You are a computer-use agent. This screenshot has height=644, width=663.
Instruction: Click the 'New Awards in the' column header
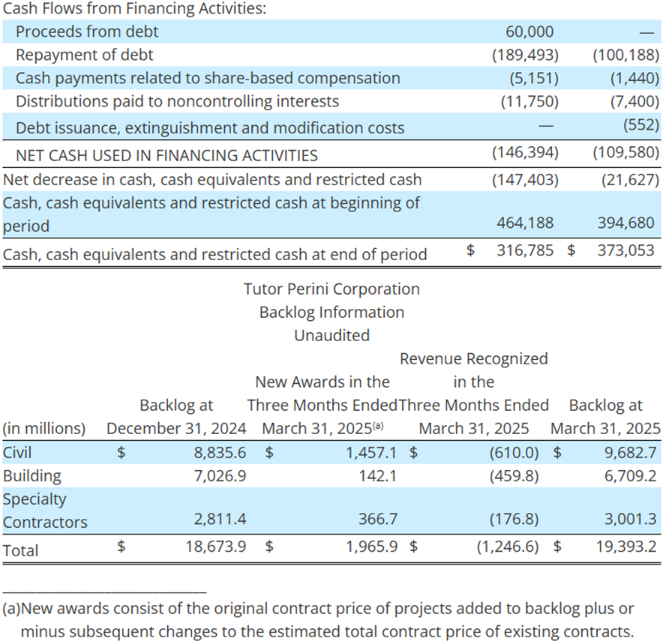[x=322, y=382]
